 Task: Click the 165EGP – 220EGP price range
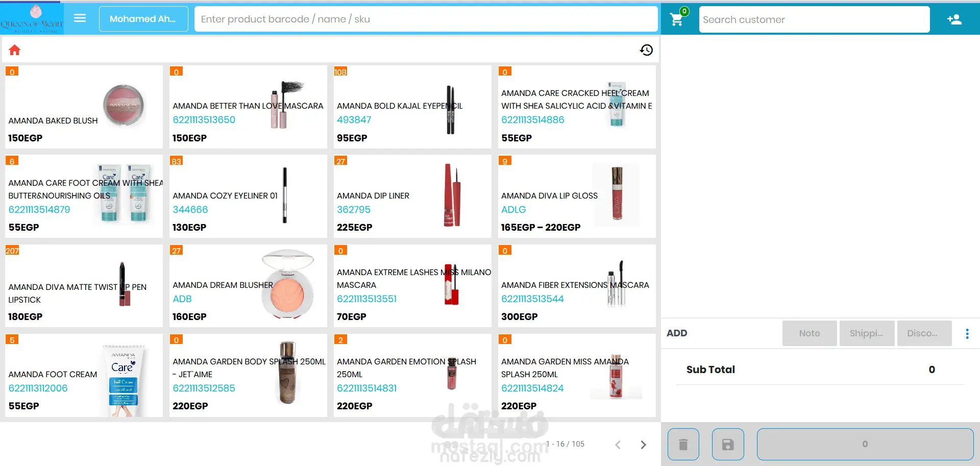(541, 227)
